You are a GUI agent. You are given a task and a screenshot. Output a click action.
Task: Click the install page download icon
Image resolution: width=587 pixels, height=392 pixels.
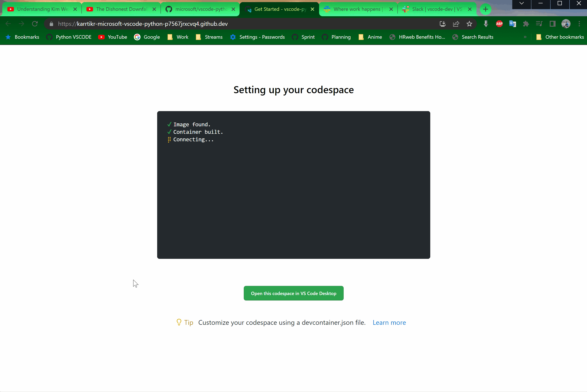443,24
